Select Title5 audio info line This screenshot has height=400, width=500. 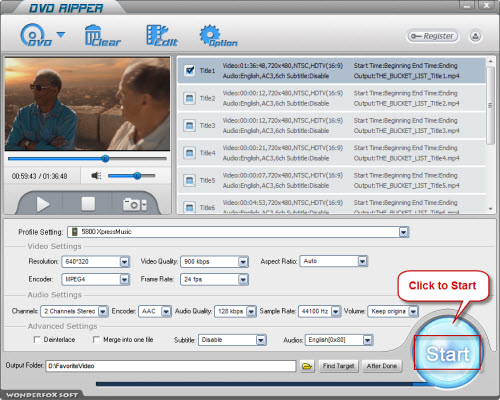276,185
